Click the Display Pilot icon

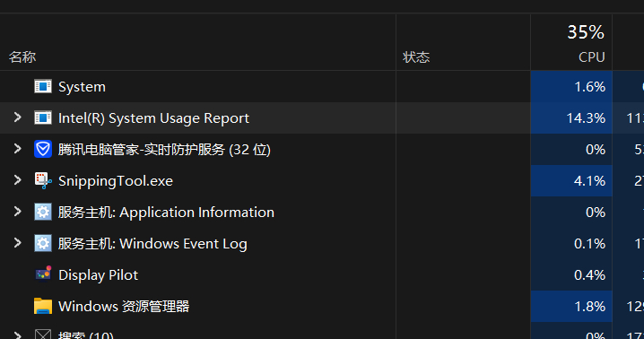click(43, 274)
